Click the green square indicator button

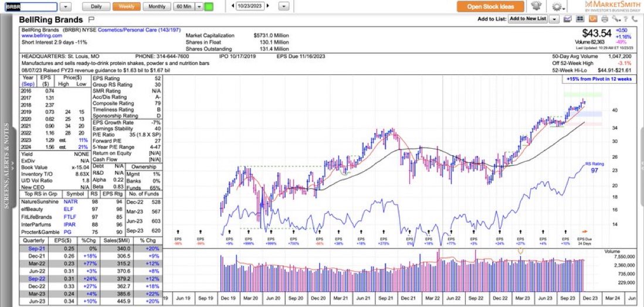click(209, 6)
